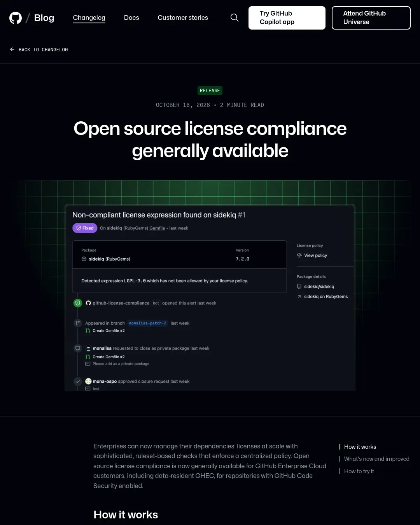Click the repo icon beside sidekiq/sidekiq
The height and width of the screenshot is (525, 420).
coord(299,287)
